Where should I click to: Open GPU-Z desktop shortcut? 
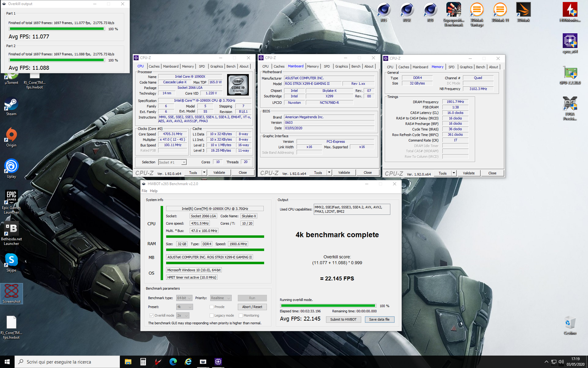click(570, 75)
